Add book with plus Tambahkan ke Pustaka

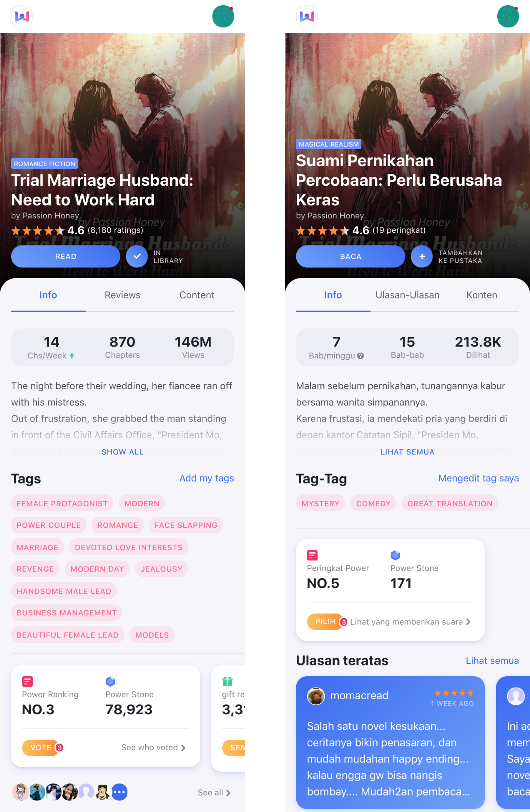422,256
